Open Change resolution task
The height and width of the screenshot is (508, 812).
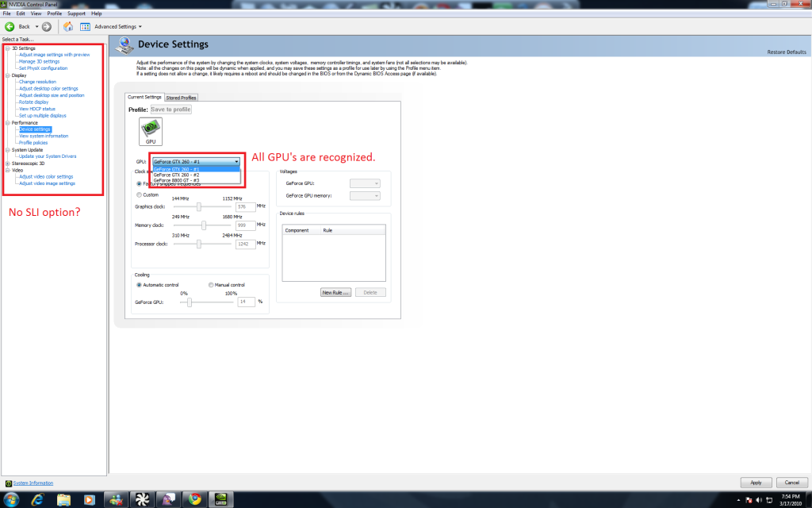pos(38,82)
